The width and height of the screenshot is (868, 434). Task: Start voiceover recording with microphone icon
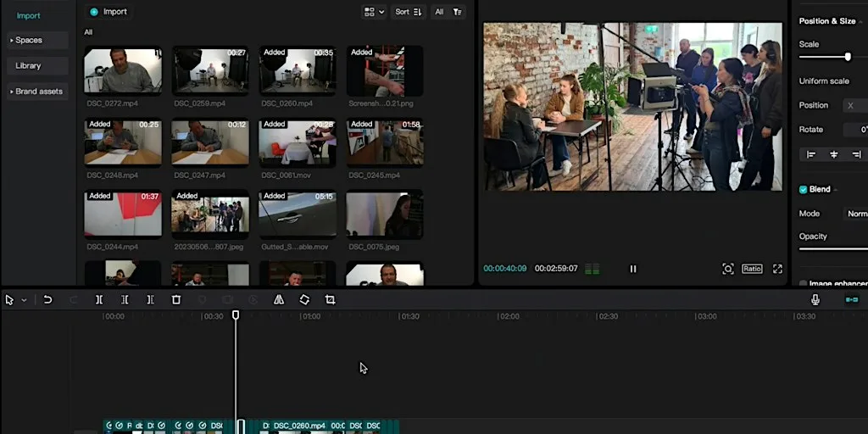(x=815, y=299)
